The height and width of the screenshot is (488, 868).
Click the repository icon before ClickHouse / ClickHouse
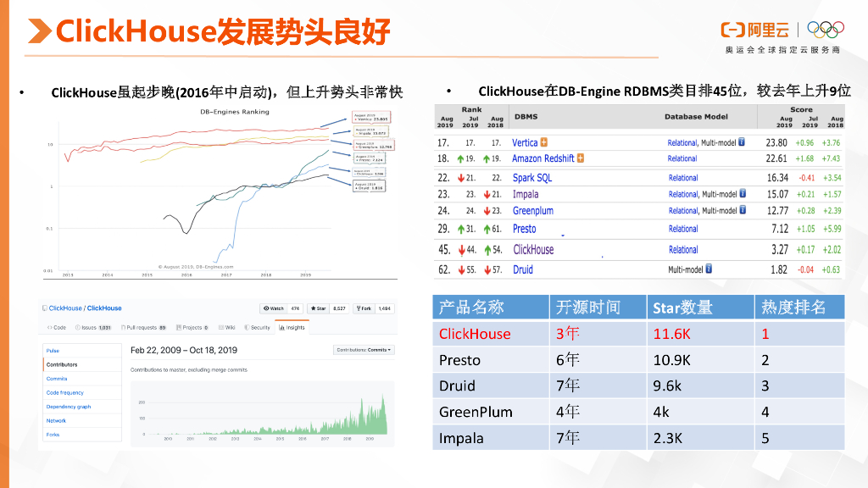pos(45,308)
